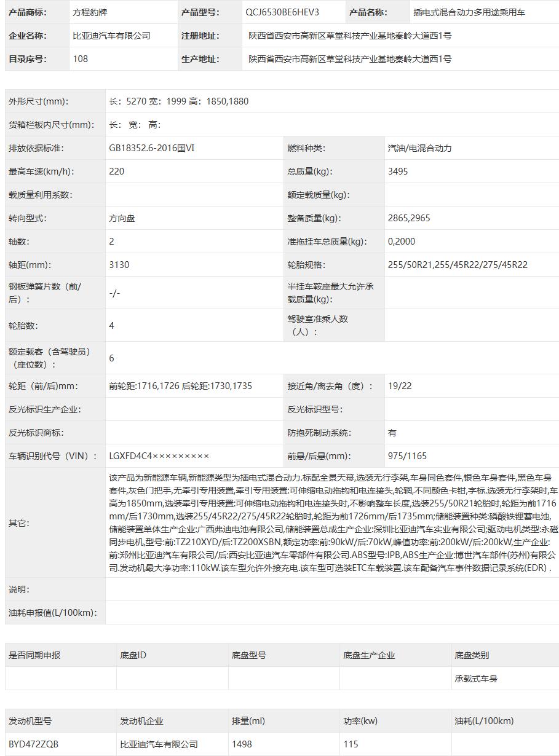Select catalog number 108
This screenshot has height=756, width=559.
(x=80, y=59)
